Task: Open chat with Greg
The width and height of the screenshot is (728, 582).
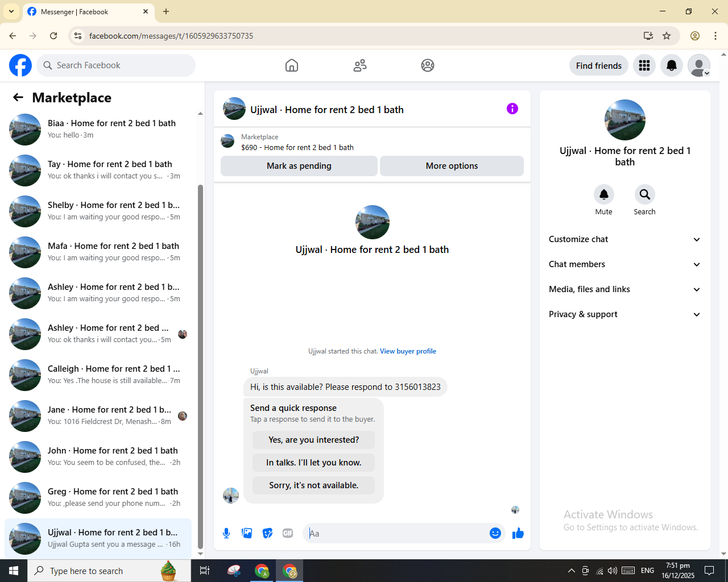Action: (x=98, y=498)
